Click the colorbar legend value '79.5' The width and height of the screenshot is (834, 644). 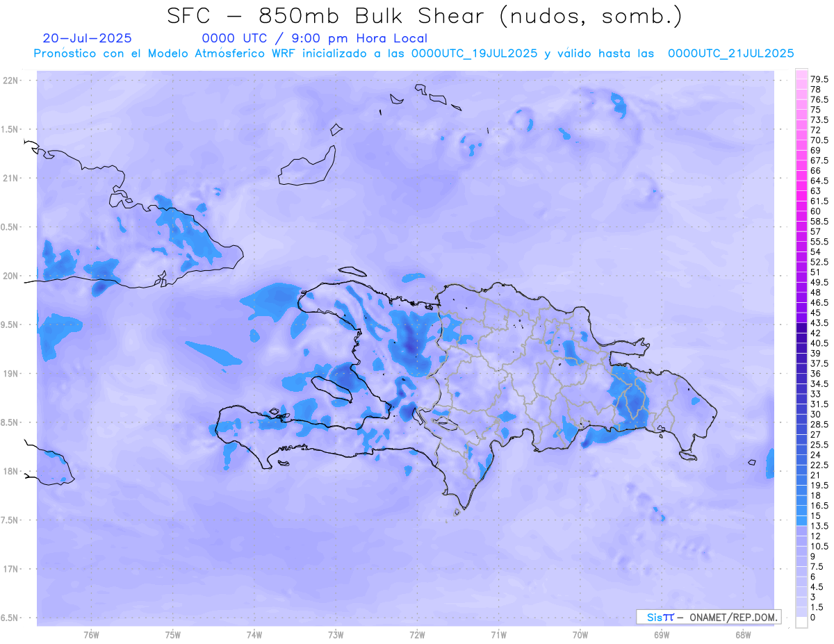820,80
